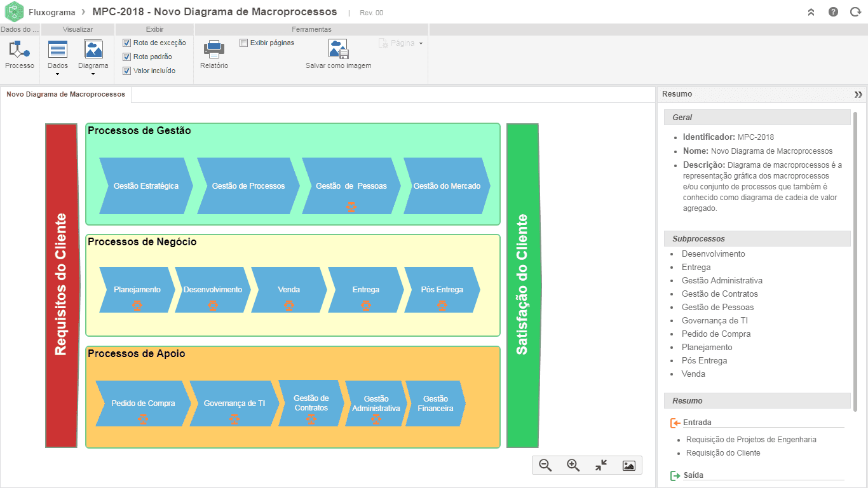Click the image view icon in zoom bar
868x488 pixels.
pyautogui.click(x=629, y=465)
